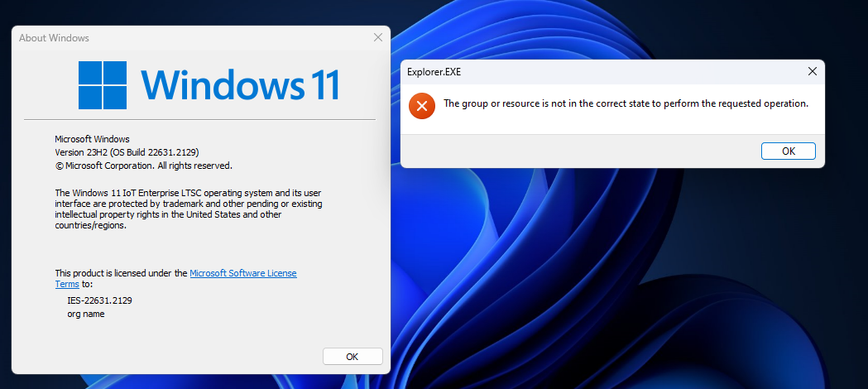Click OK in the About Windows dialog
This screenshot has width=868, height=389.
[x=352, y=357]
